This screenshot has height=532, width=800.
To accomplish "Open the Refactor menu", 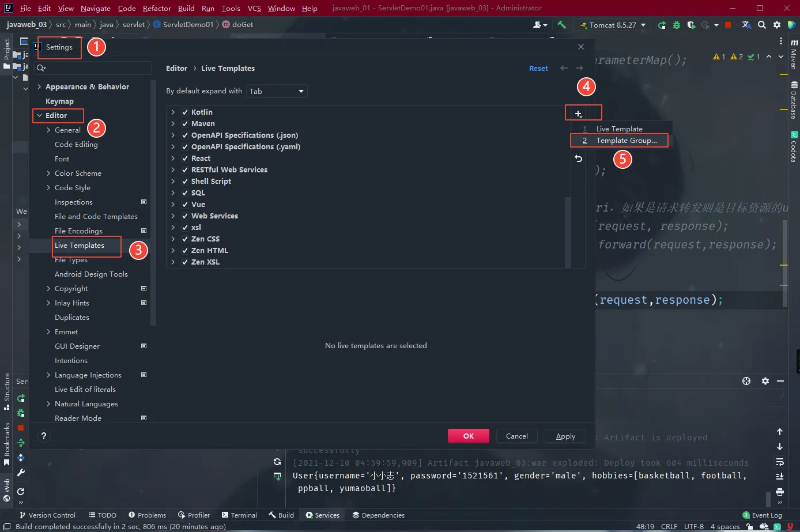I will pyautogui.click(x=157, y=8).
